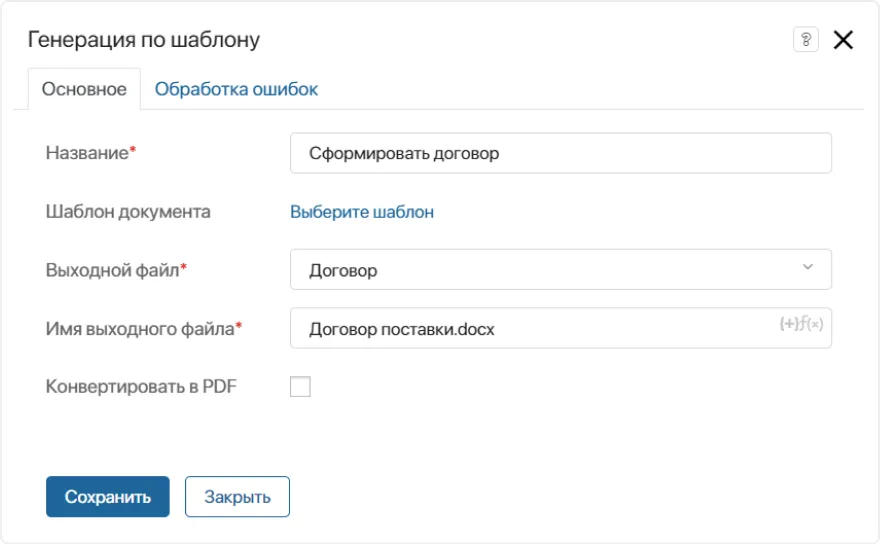Click the Конвертировать в PDF label text
Viewport: 880px width, 544px height.
[x=141, y=387]
